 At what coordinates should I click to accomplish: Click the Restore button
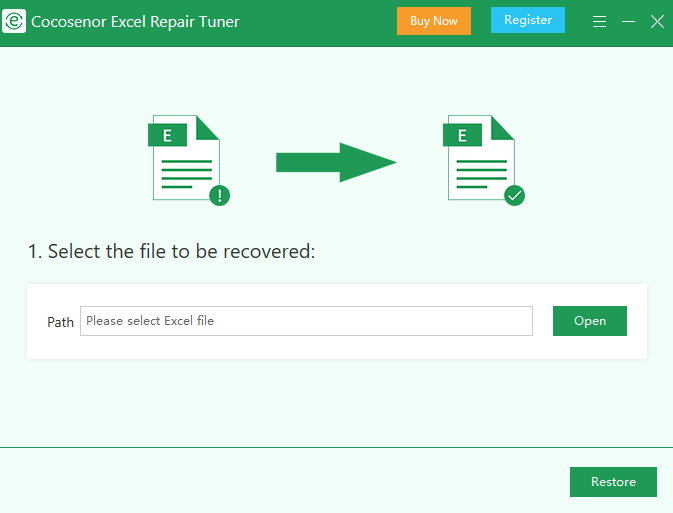[x=613, y=482]
